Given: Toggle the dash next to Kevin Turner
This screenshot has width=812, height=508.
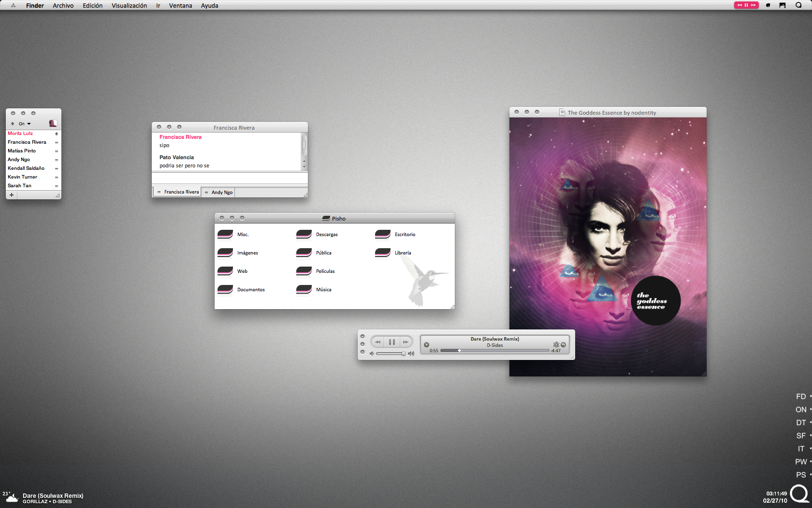Looking at the screenshot, I should [56, 177].
